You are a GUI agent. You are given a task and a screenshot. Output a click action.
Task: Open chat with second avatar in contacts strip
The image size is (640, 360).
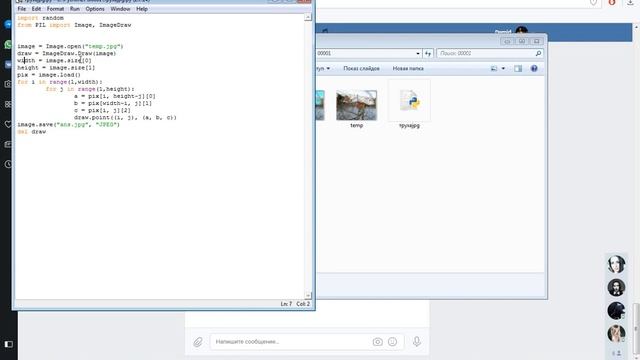pos(616,288)
